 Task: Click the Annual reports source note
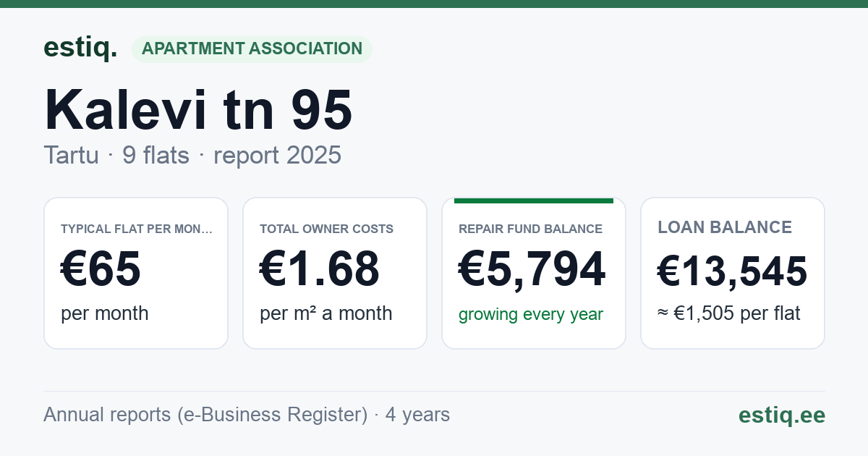247,415
